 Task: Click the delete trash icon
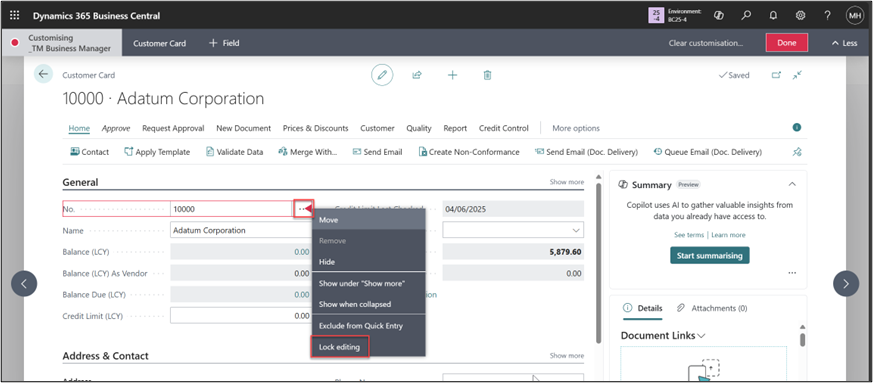487,75
